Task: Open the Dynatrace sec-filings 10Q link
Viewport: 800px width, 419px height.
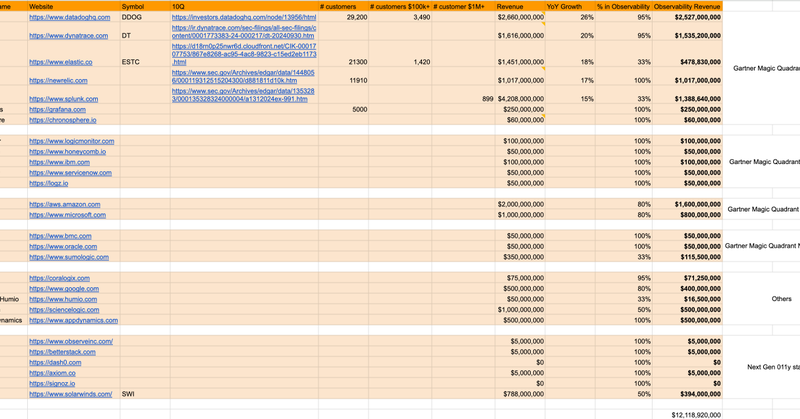Action: (x=244, y=32)
